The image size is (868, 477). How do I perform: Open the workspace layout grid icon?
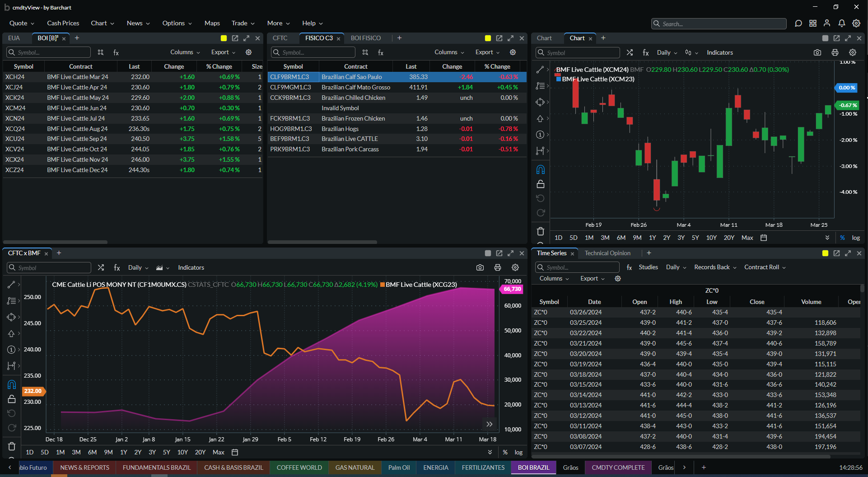click(813, 23)
